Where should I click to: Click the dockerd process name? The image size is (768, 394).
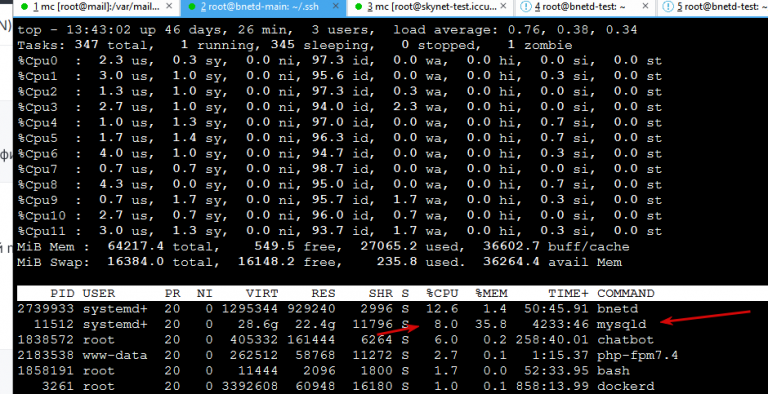[x=625, y=387]
